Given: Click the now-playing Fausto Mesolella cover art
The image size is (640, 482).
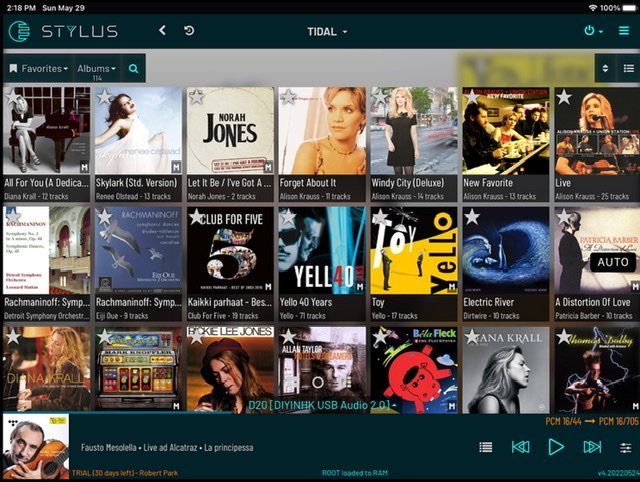Looking at the screenshot, I should pyautogui.click(x=36, y=446).
